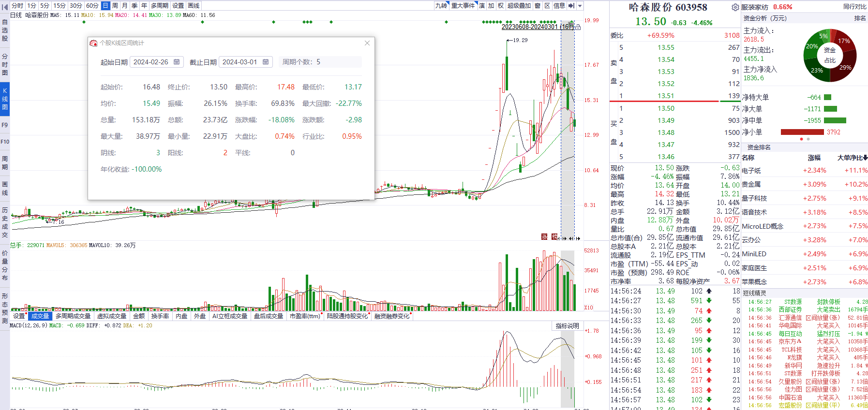This screenshot has width=868, height=410.
Task: Click the red logo icon in the statistics dialog
Action: click(x=93, y=43)
